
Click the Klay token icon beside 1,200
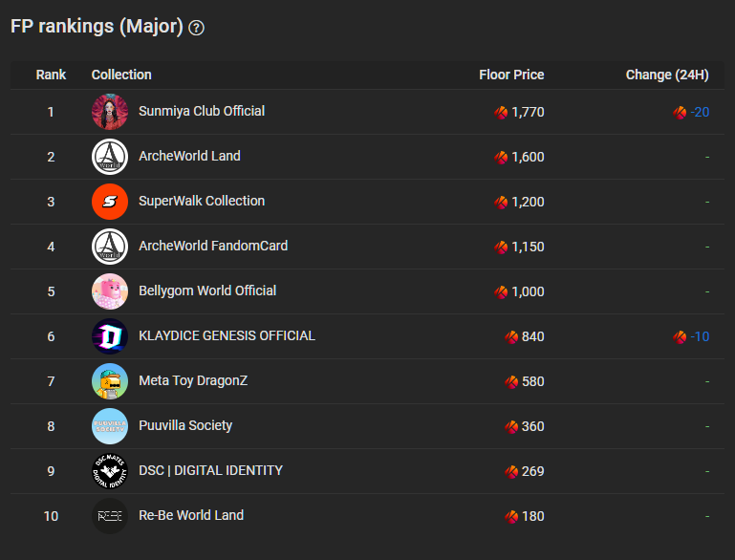click(x=501, y=203)
